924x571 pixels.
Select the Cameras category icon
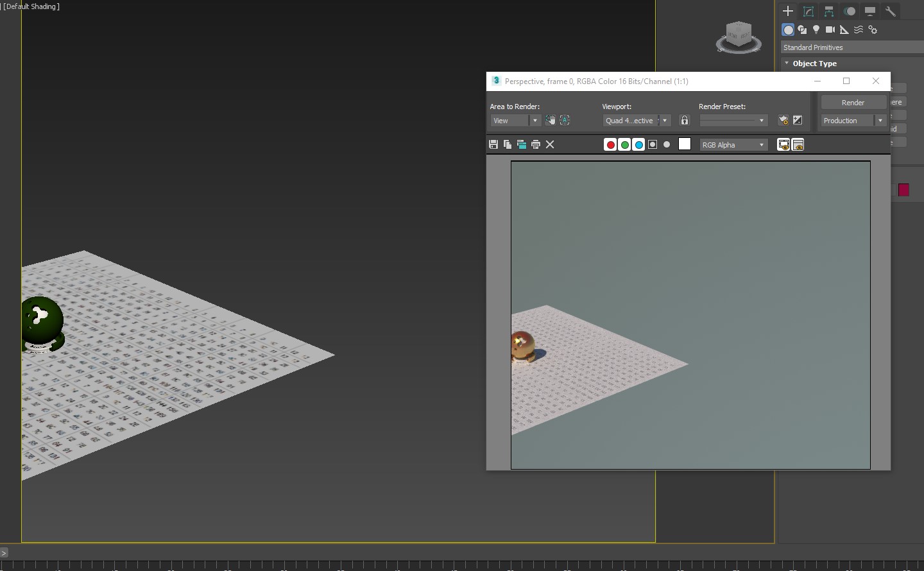pyautogui.click(x=830, y=30)
